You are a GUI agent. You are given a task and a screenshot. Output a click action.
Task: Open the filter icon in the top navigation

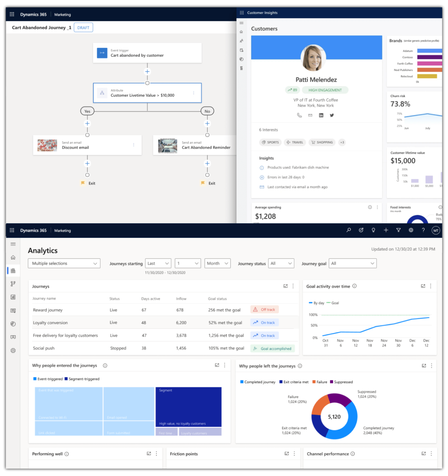coord(398,230)
